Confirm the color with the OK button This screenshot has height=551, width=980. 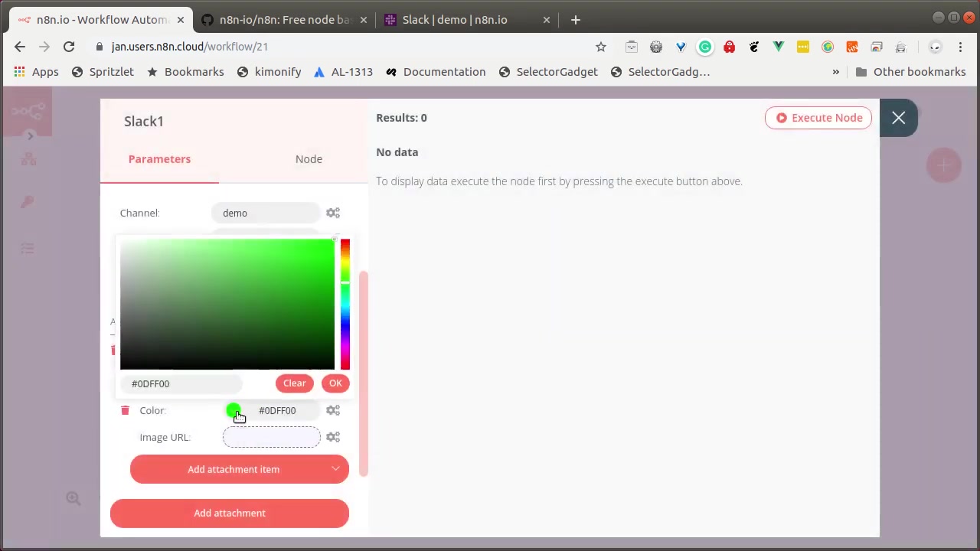pos(335,383)
